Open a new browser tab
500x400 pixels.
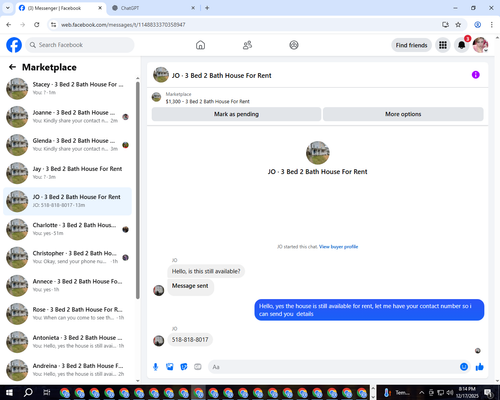click(207, 8)
